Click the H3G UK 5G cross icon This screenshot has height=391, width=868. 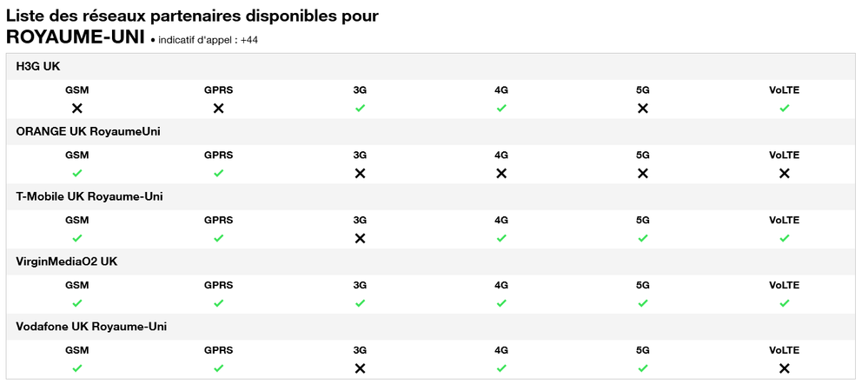(643, 109)
